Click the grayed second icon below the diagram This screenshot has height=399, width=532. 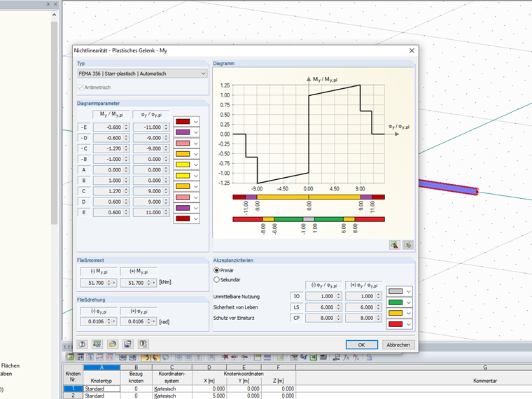click(x=408, y=244)
